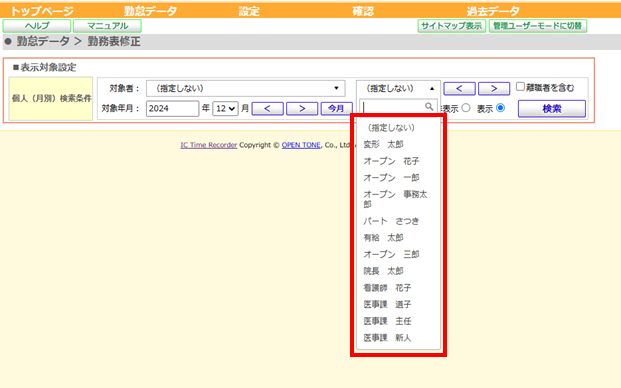Select 医事課 新人 from the list
Viewport: 621px width, 388px height.
[398, 337]
